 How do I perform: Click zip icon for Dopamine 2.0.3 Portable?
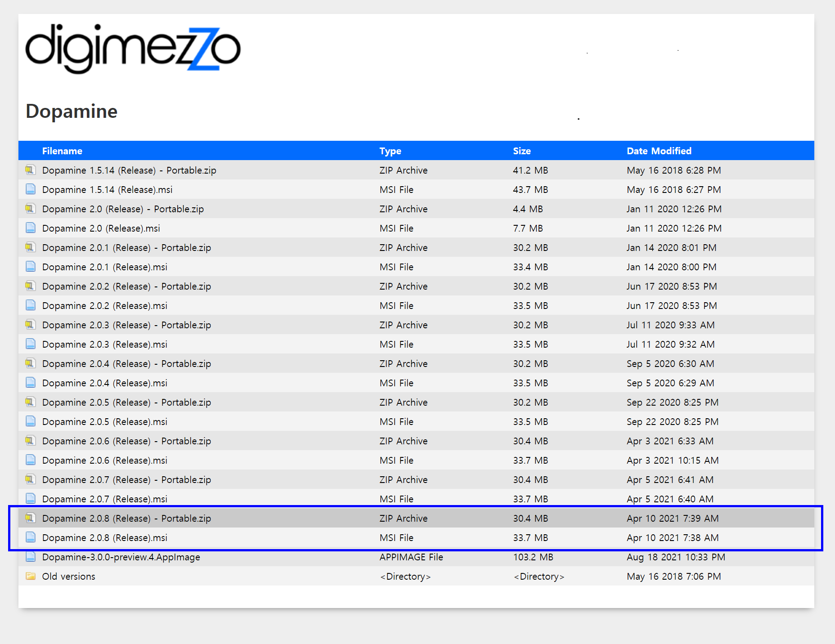coord(30,325)
